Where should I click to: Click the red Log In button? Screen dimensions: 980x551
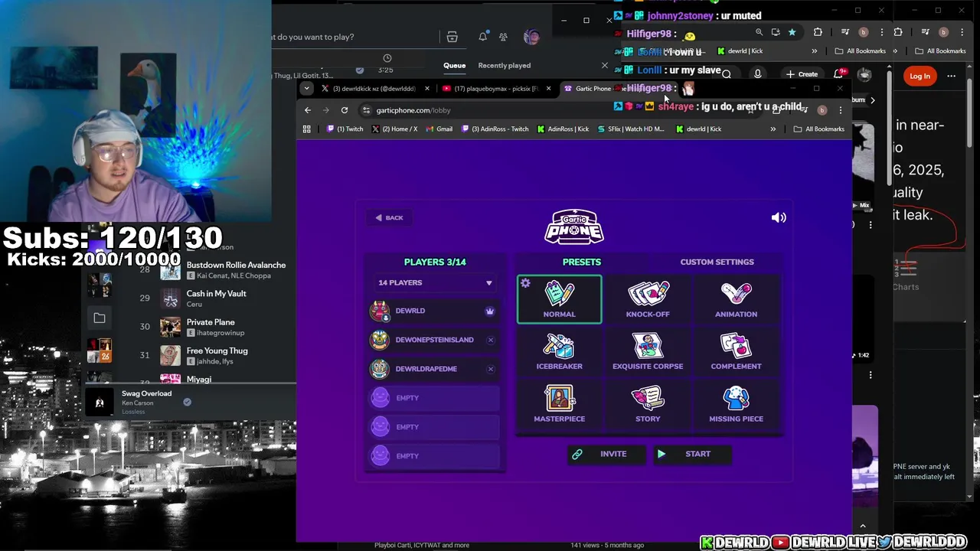coord(920,76)
